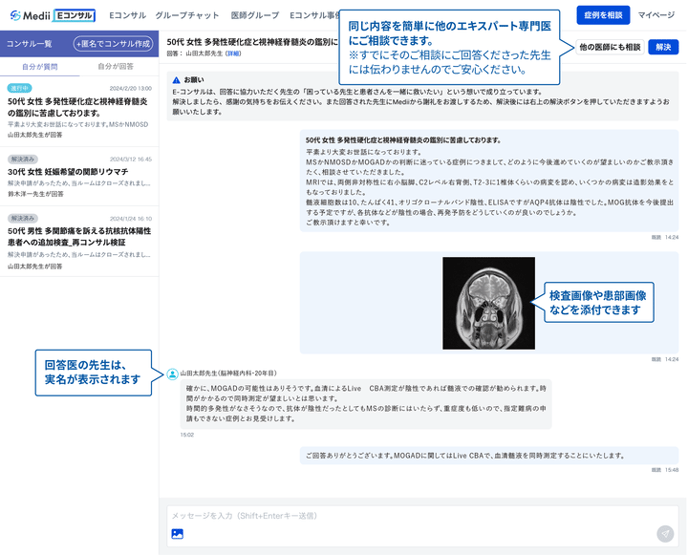The width and height of the screenshot is (688, 555).
Task: Open the グループチャット menu item
Action: click(187, 15)
